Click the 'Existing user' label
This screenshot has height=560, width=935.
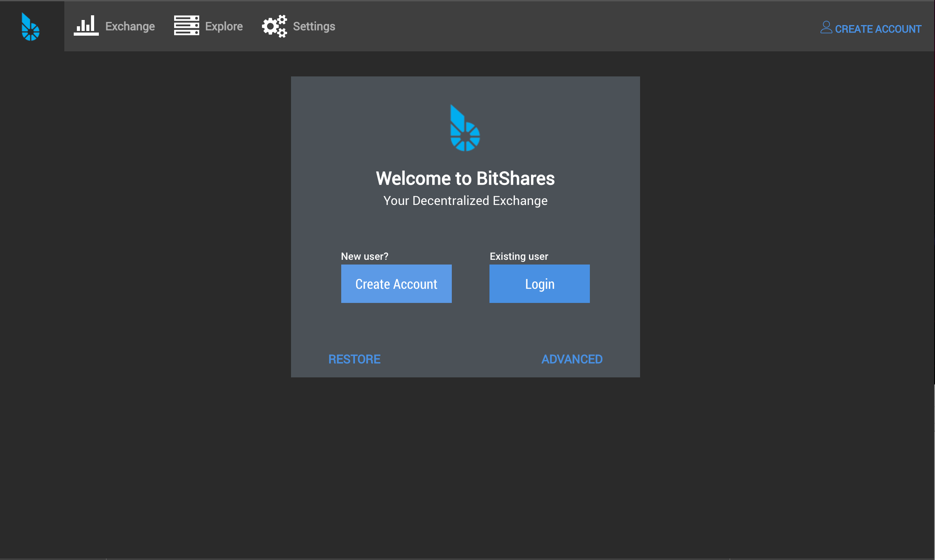(519, 256)
